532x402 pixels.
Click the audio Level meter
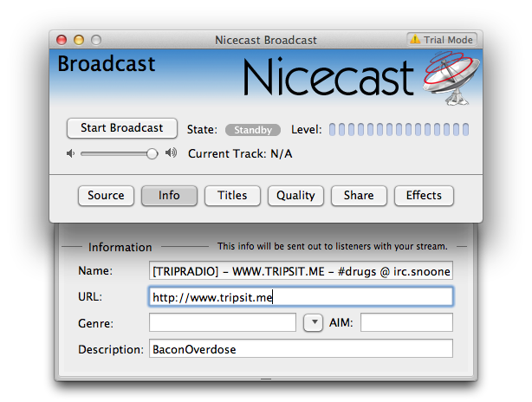point(399,130)
